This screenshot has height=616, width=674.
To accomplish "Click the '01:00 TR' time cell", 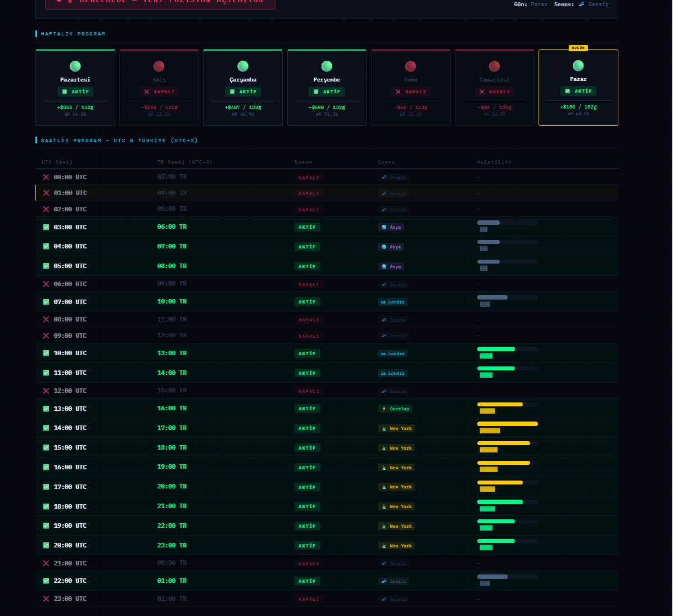I will pos(172,581).
